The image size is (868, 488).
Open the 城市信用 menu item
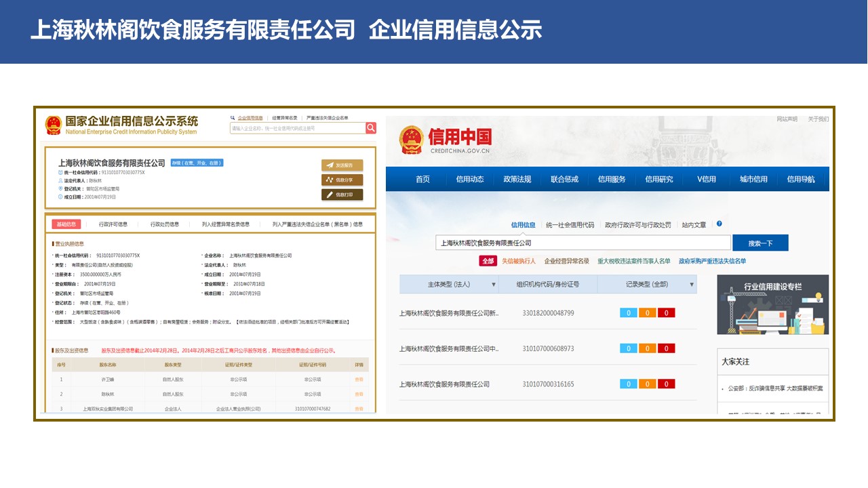pyautogui.click(x=753, y=180)
